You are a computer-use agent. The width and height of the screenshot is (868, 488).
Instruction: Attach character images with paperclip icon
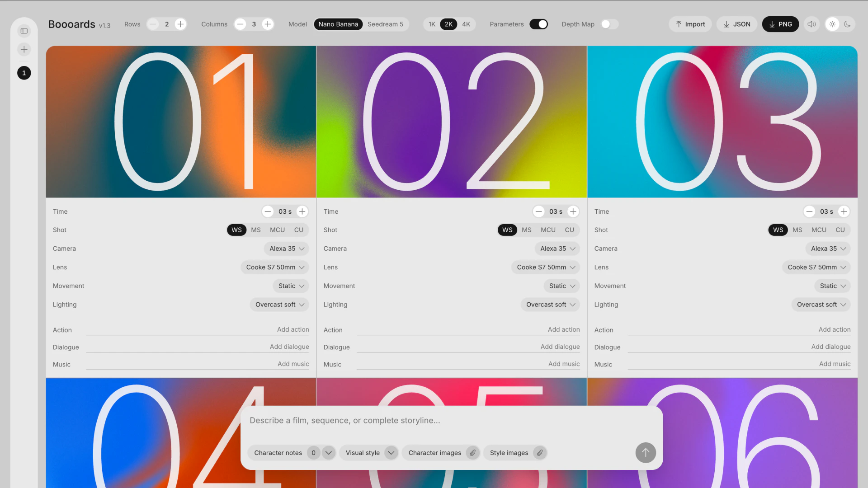click(x=472, y=453)
